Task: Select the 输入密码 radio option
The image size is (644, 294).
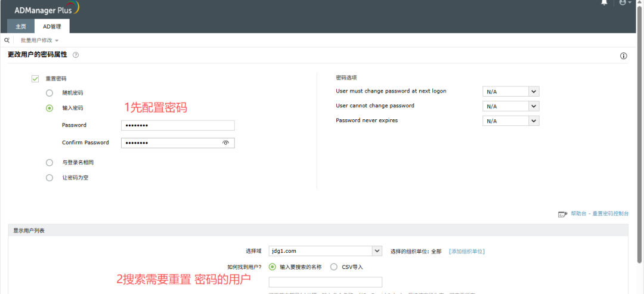Action: pos(49,109)
